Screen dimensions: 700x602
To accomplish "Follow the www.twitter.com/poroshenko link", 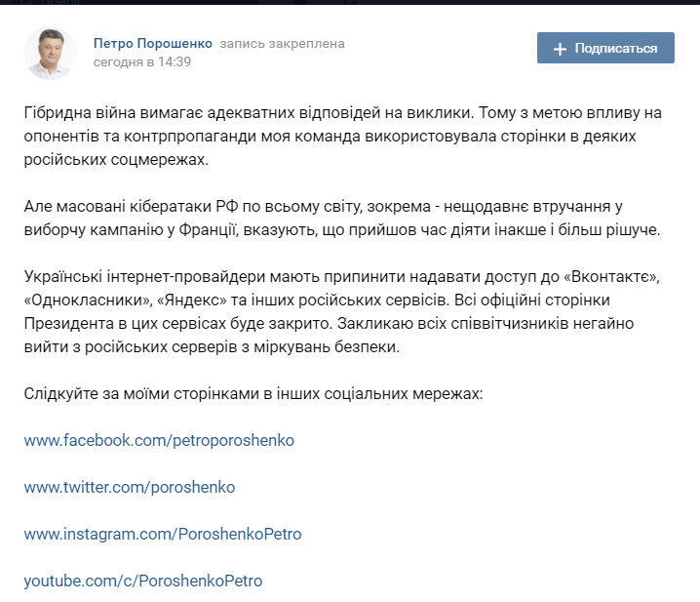I will tap(130, 487).
